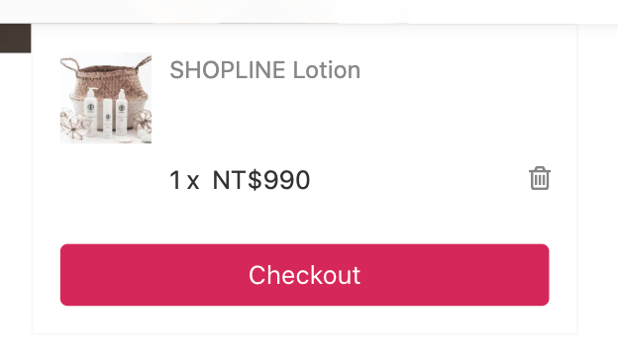This screenshot has width=618, height=364.
Task: Tap the gray trash can beside NT$990
Action: click(540, 178)
